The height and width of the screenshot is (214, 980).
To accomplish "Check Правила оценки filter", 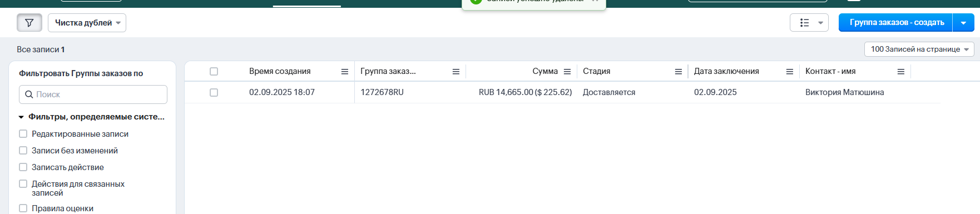I will pyautogui.click(x=23, y=208).
